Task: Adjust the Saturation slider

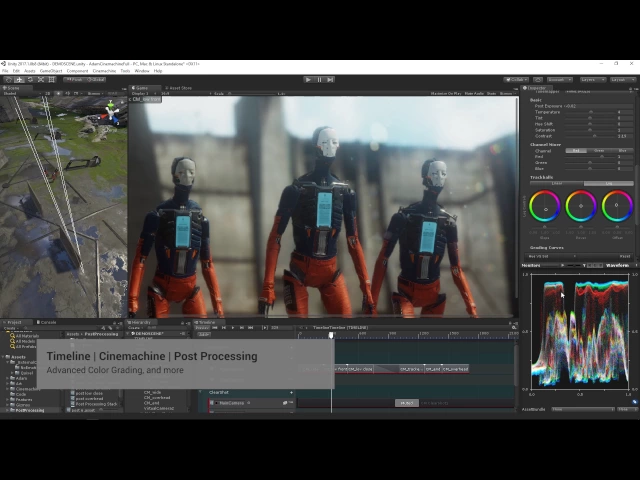Action: (x=590, y=130)
